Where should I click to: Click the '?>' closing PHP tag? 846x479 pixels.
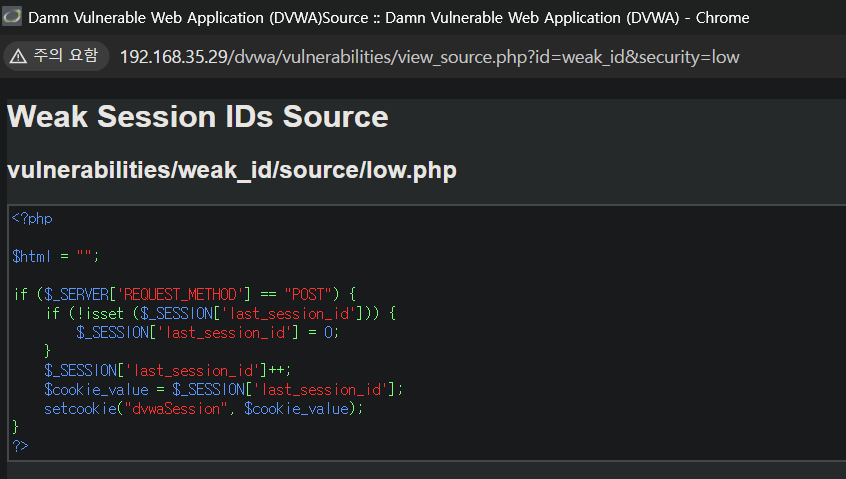coord(20,446)
